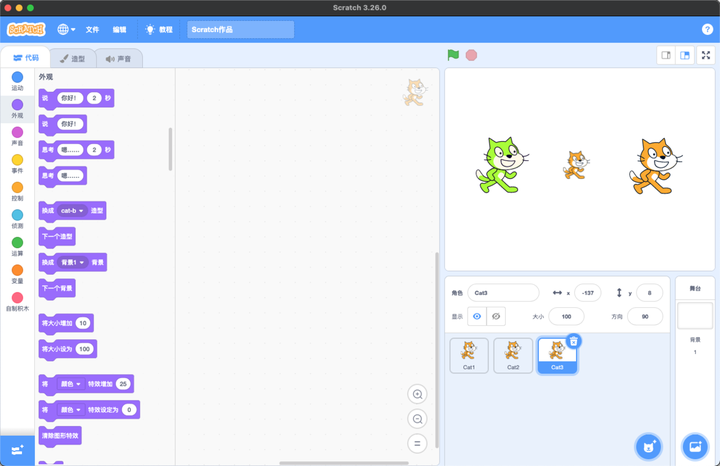Select the 侦测 sensing category

17,219
